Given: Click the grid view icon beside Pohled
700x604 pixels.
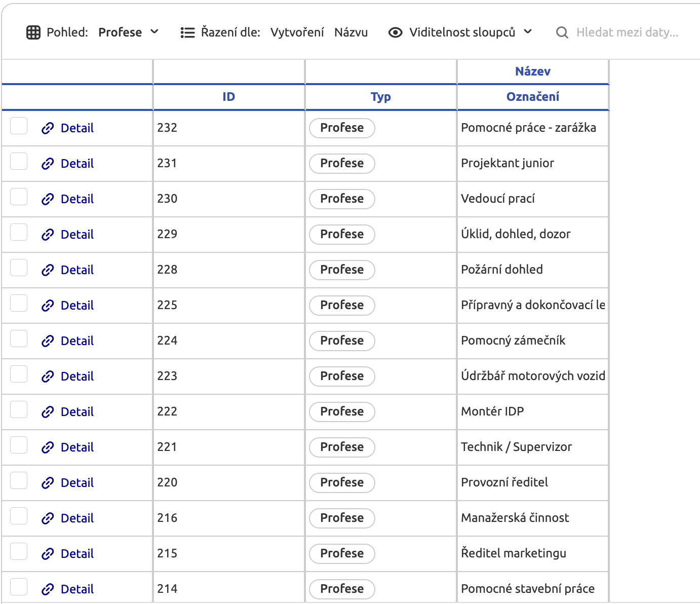Looking at the screenshot, I should click(x=33, y=32).
